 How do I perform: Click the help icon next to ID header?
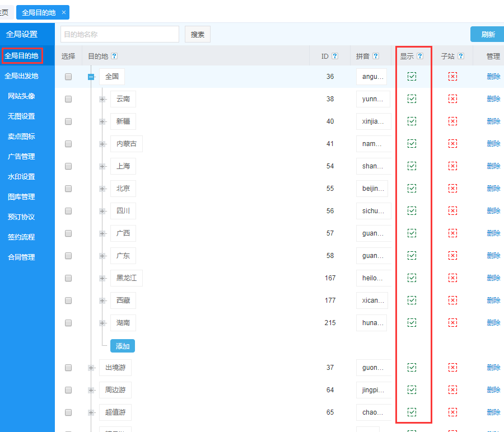335,56
